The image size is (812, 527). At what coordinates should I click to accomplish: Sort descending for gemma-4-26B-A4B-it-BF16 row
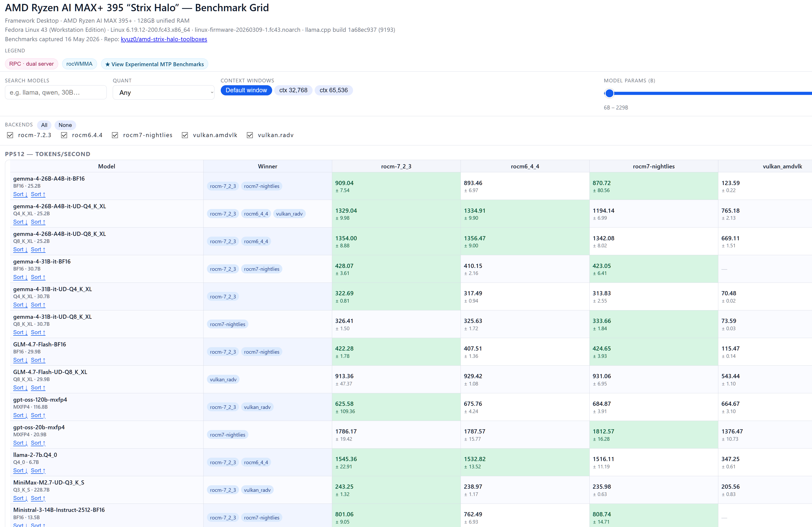click(x=20, y=194)
